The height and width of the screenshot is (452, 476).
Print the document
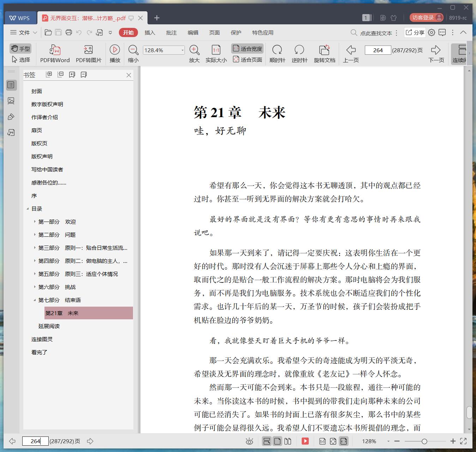click(69, 32)
